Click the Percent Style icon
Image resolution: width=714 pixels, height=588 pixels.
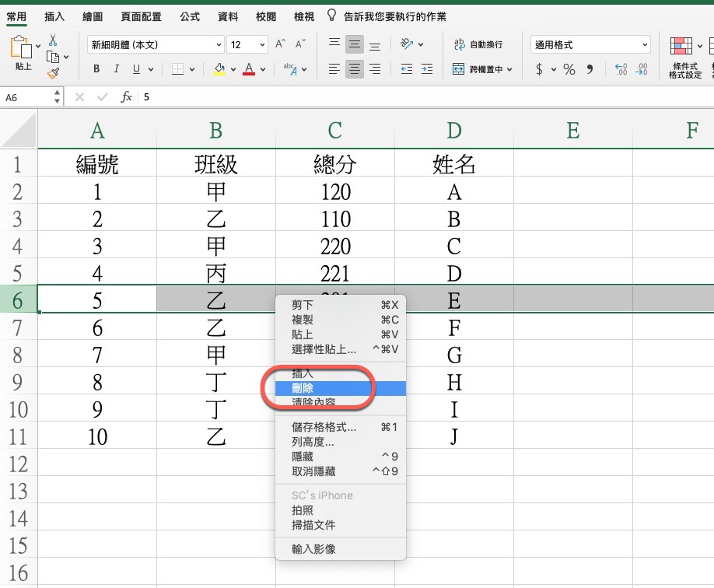pyautogui.click(x=569, y=70)
